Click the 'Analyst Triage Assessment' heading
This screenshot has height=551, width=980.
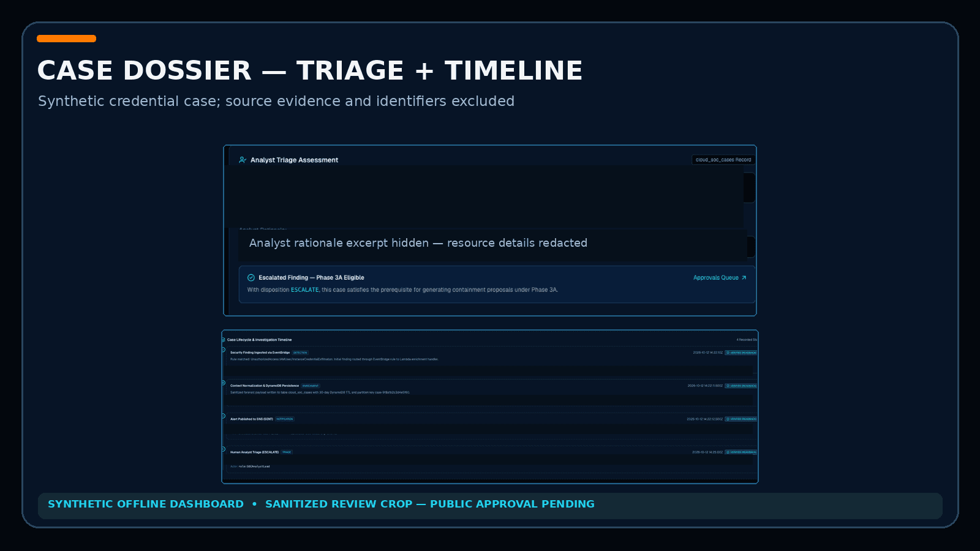pos(294,160)
